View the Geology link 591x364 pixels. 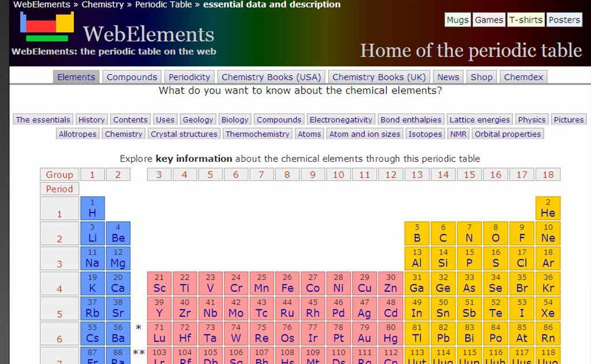198,120
